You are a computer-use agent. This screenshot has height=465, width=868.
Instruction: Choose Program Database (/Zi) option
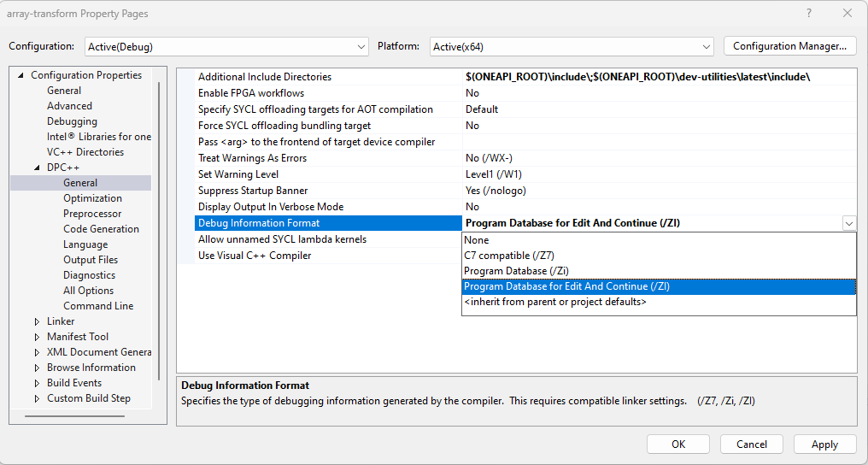coord(516,271)
